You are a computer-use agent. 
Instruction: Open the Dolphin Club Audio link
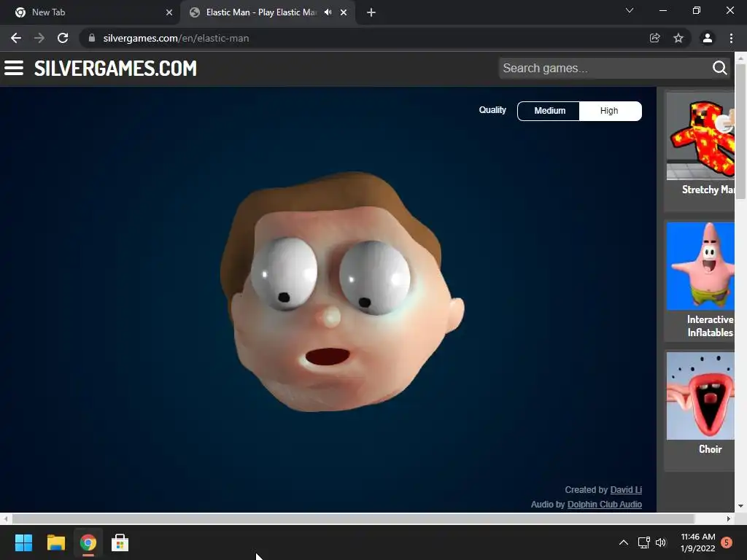point(605,505)
